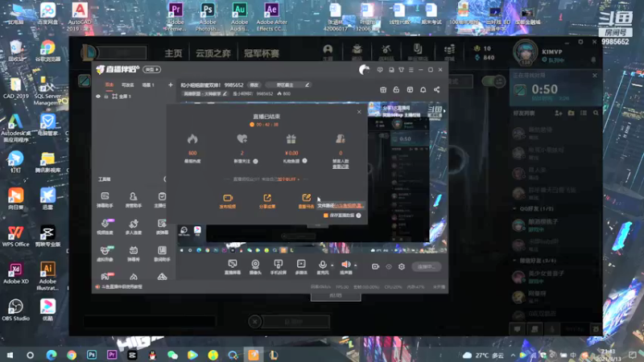This screenshot has width=644, height=362.
Task: Click the KIMVP profile avatar
Action: click(525, 52)
